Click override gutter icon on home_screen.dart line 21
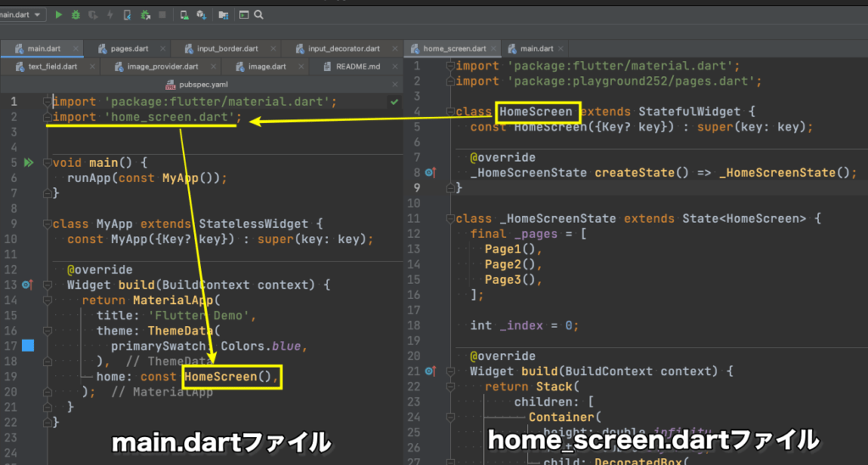The height and width of the screenshot is (465, 868). [x=430, y=371]
